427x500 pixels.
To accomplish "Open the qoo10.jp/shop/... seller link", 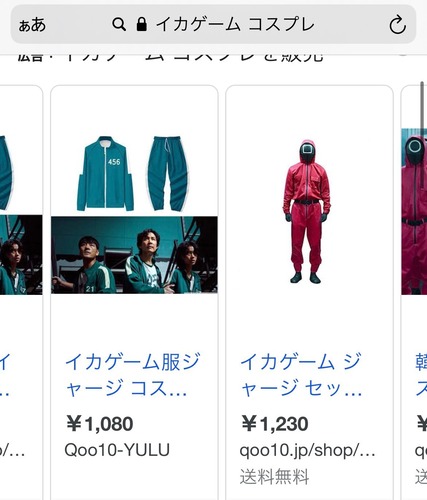I will 307,451.
